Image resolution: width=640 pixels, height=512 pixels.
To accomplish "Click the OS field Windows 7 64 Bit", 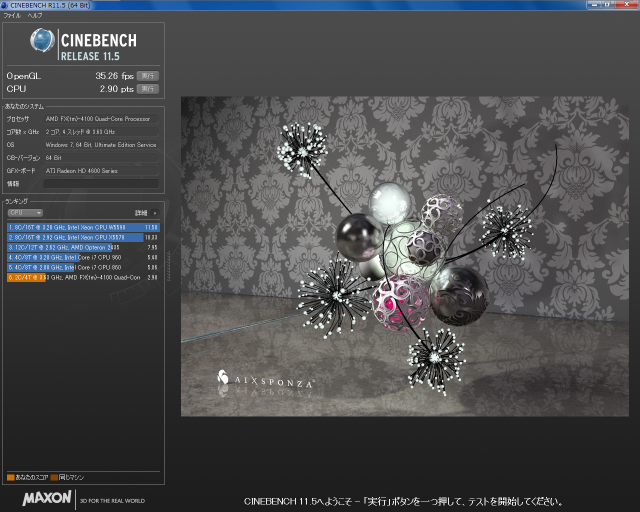I will click(101, 145).
